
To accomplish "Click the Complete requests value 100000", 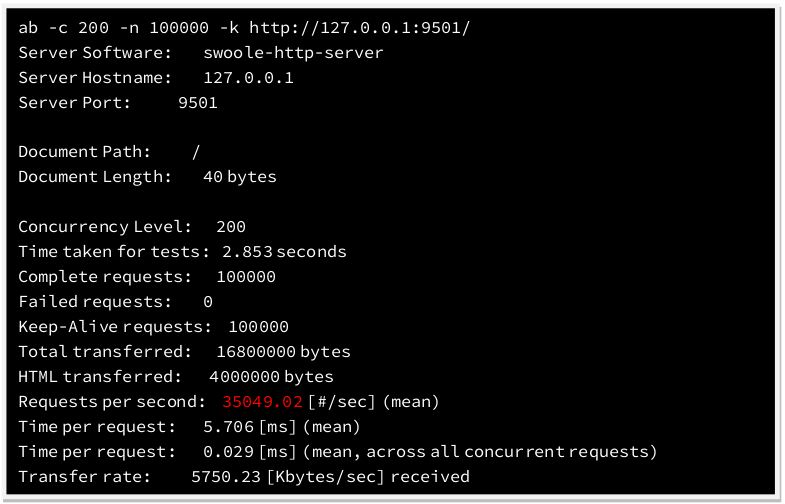I will [245, 277].
